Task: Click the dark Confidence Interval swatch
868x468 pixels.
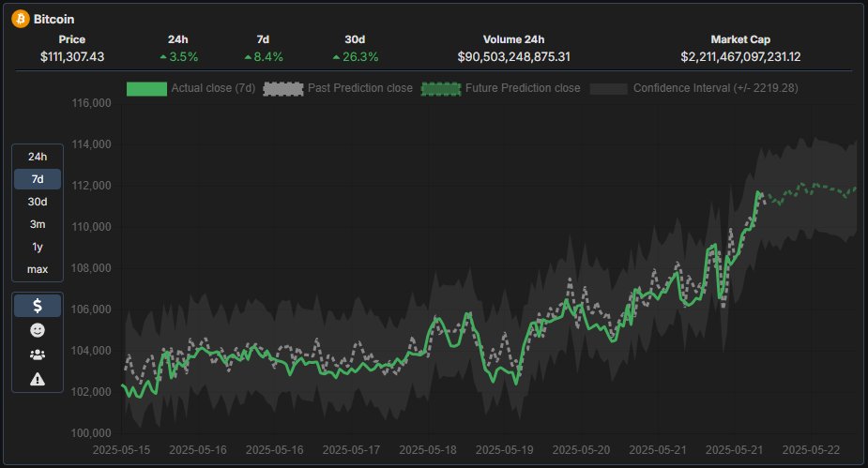Action: pos(609,89)
